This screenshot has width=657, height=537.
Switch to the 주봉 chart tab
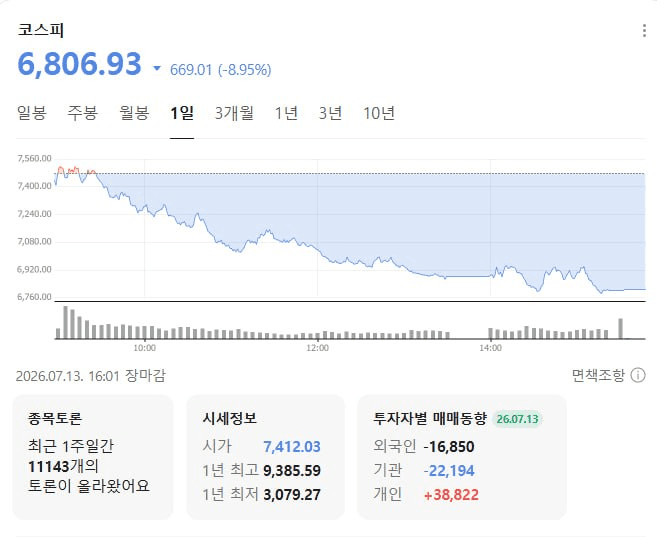pos(83,113)
